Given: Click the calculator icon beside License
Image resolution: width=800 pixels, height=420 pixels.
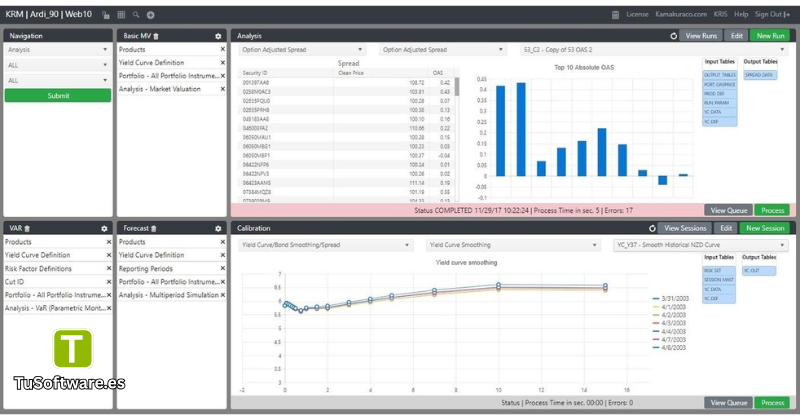Looking at the screenshot, I should click(615, 15).
